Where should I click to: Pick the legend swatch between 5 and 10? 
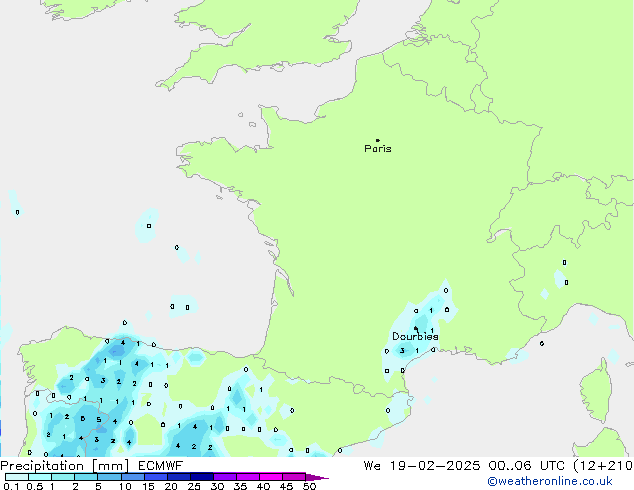(109, 477)
